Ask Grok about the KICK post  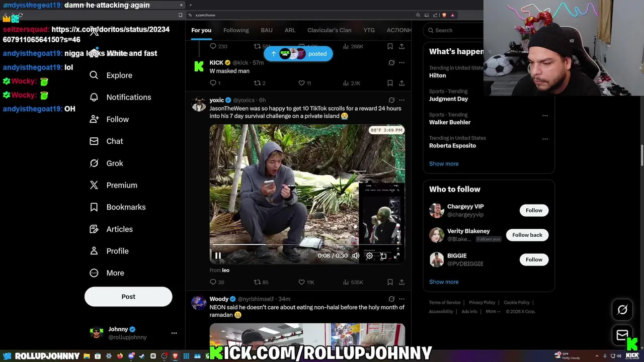pos(391,63)
